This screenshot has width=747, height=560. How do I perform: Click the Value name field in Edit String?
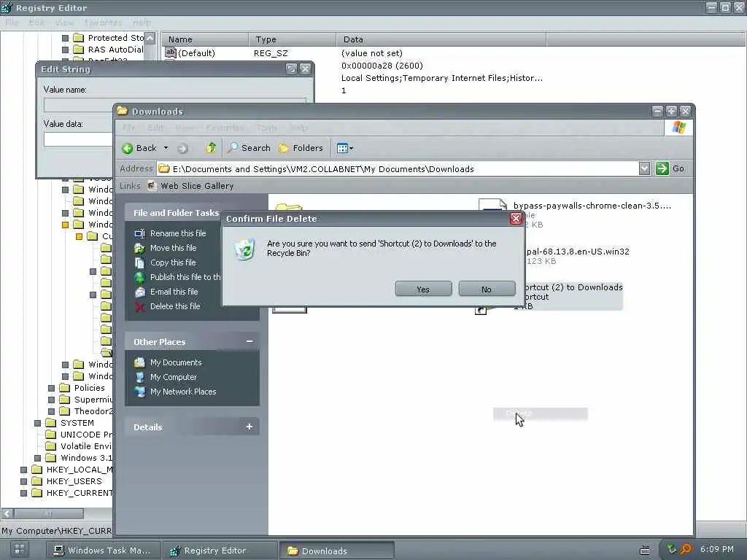pyautogui.click(x=174, y=104)
